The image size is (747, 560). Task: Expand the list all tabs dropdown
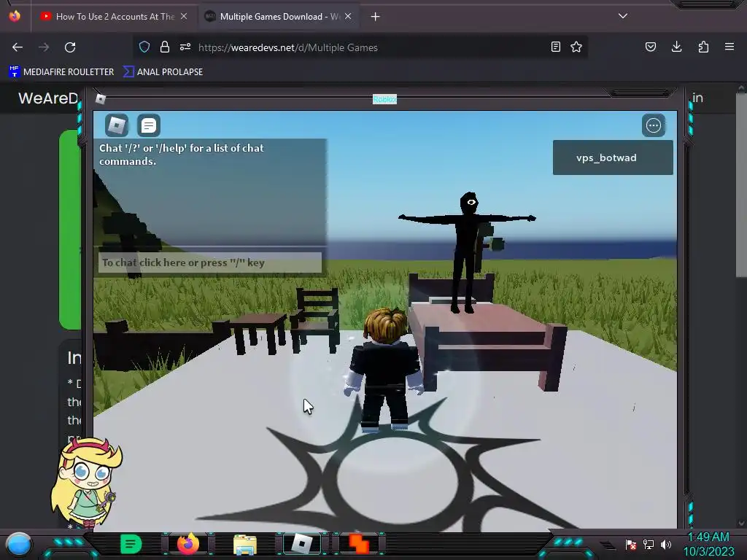coord(623,16)
